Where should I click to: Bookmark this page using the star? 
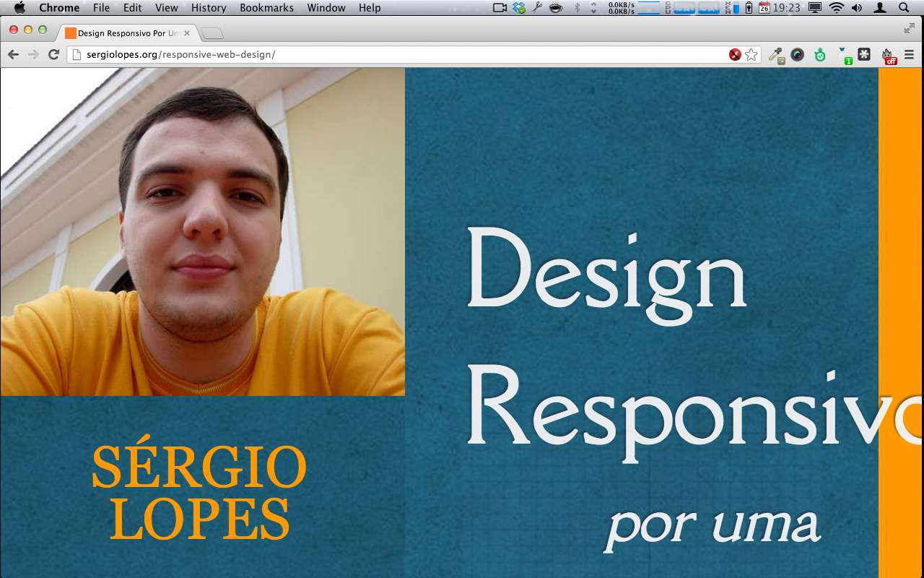(751, 54)
